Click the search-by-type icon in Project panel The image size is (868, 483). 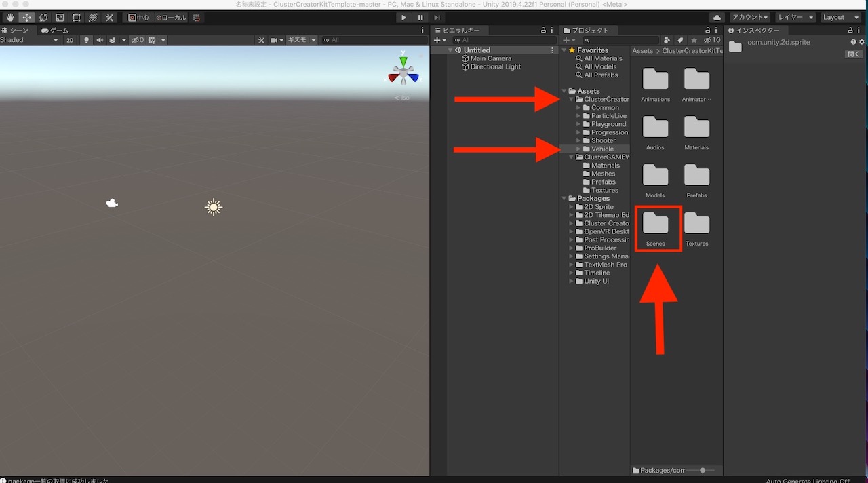coord(667,40)
